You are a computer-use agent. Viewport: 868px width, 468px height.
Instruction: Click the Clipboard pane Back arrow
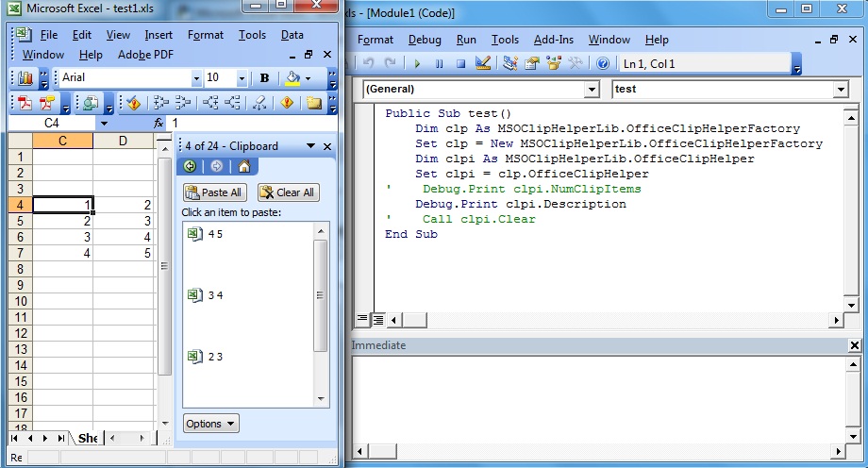(191, 167)
